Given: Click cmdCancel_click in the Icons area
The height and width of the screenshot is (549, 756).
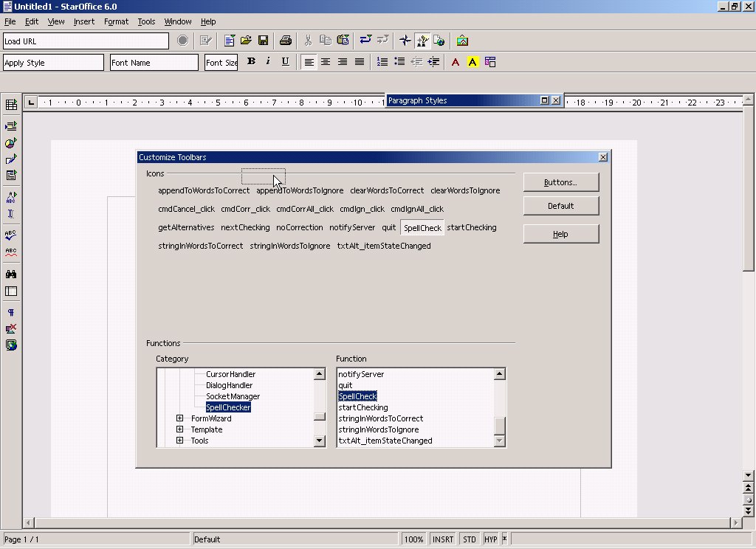Looking at the screenshot, I should (x=187, y=209).
